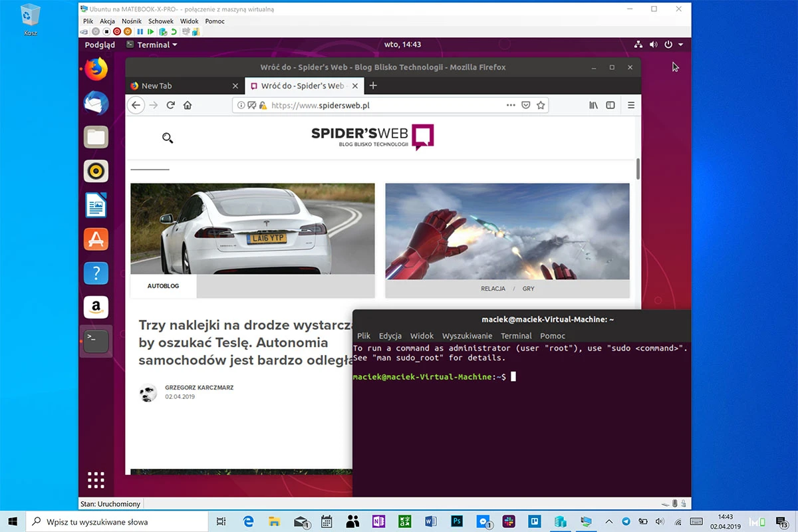Click the Windows taskbar search box
The image size is (798, 532).
(117, 521)
